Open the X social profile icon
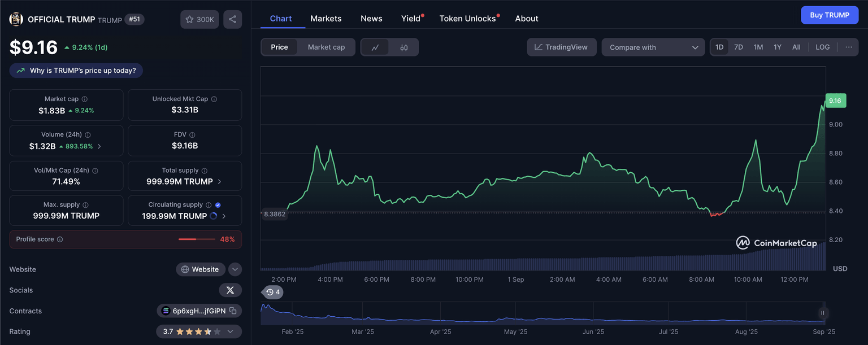 coord(230,290)
